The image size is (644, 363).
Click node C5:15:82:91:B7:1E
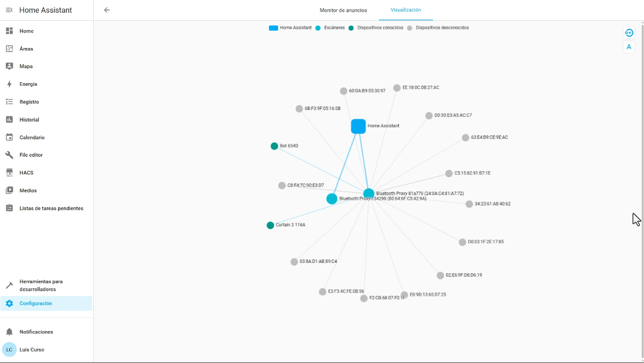pos(449,174)
